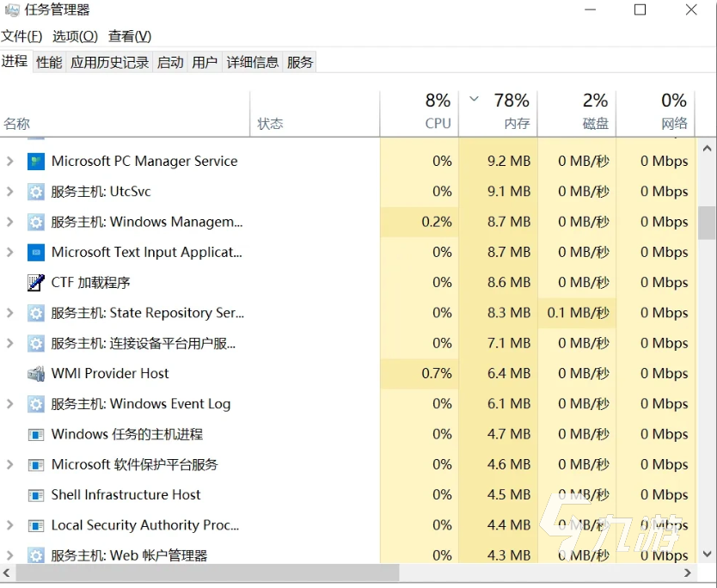Open the chevron dropdown beside the CPU header
717x588 pixels.
(x=473, y=99)
